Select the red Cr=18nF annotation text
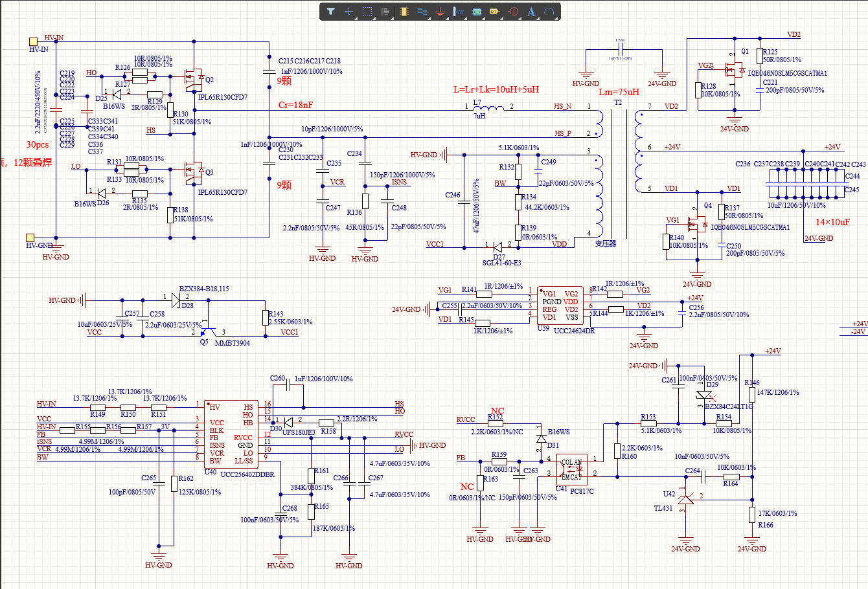Viewport: 868px width, 589px height. (x=296, y=105)
